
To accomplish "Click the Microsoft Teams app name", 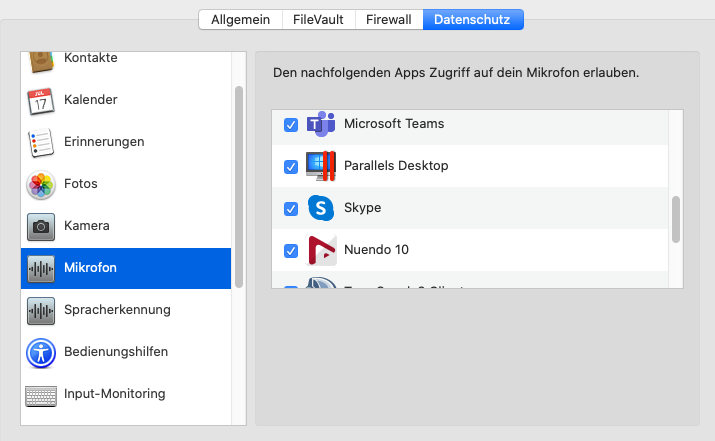I will pos(394,124).
